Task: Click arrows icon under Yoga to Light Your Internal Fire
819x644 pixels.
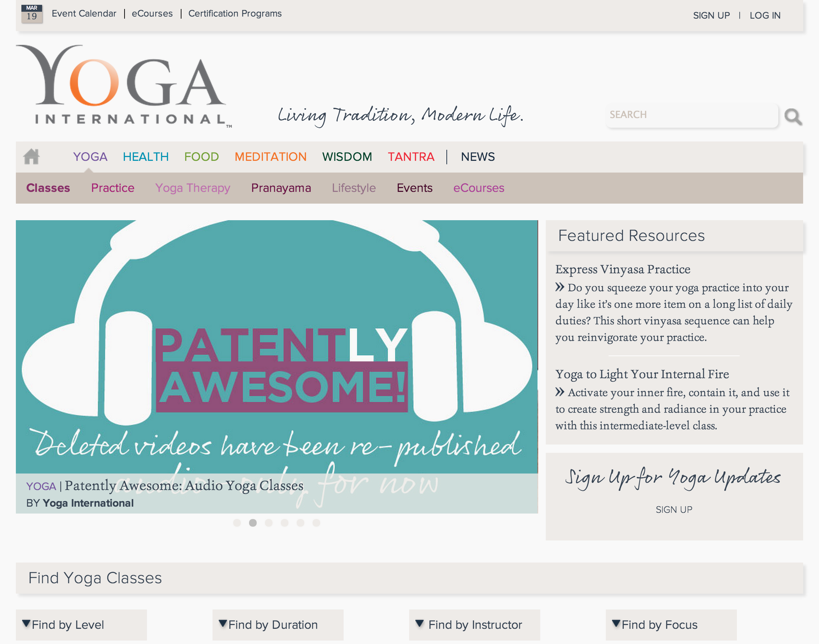Action: 560,392
